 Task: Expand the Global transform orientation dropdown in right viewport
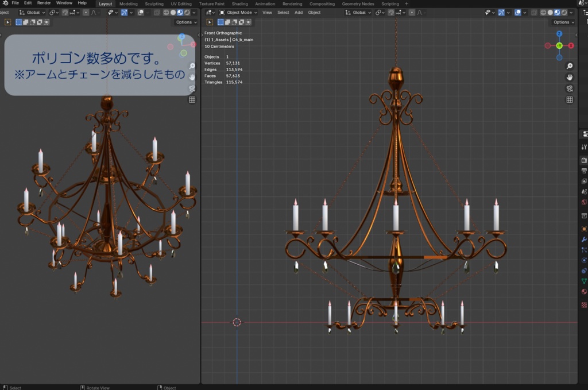pos(358,13)
